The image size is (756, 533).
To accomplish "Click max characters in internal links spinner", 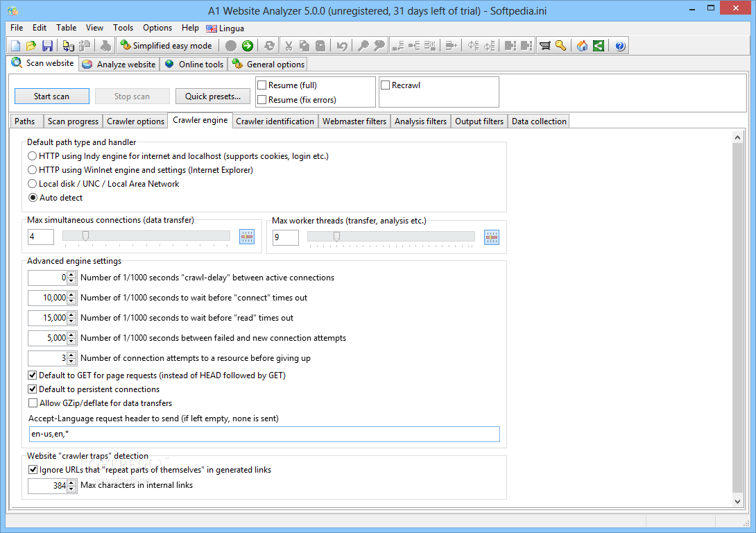I will (x=71, y=485).
